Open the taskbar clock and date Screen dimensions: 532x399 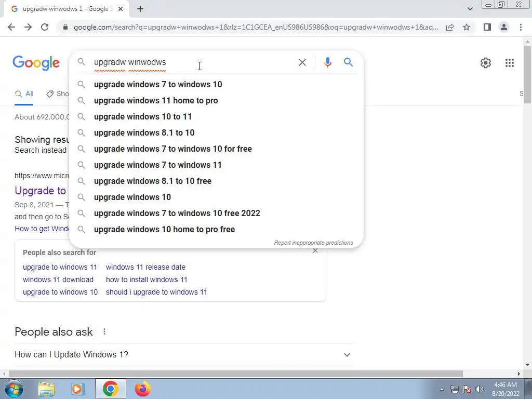pos(506,390)
